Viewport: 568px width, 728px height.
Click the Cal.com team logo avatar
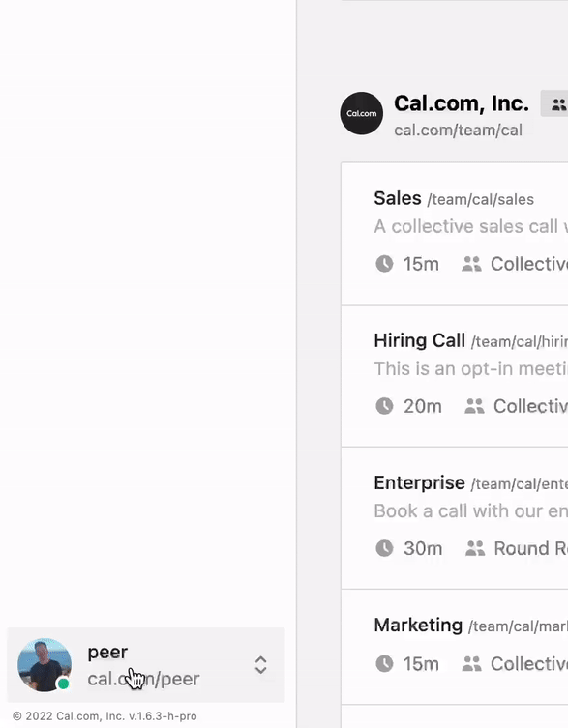pyautogui.click(x=362, y=113)
